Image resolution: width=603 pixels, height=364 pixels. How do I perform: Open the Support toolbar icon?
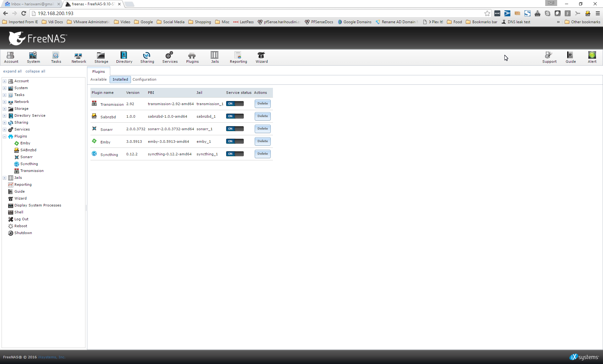coord(549,57)
